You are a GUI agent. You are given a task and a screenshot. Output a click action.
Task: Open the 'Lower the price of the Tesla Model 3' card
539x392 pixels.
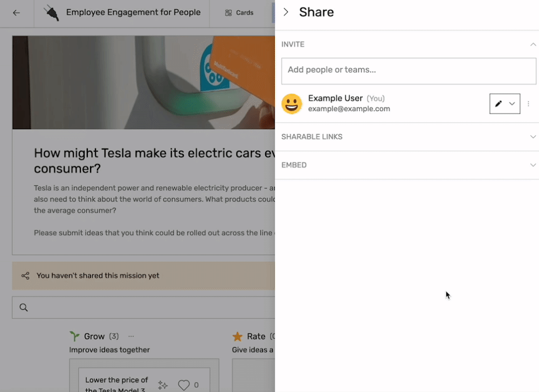tap(144, 380)
